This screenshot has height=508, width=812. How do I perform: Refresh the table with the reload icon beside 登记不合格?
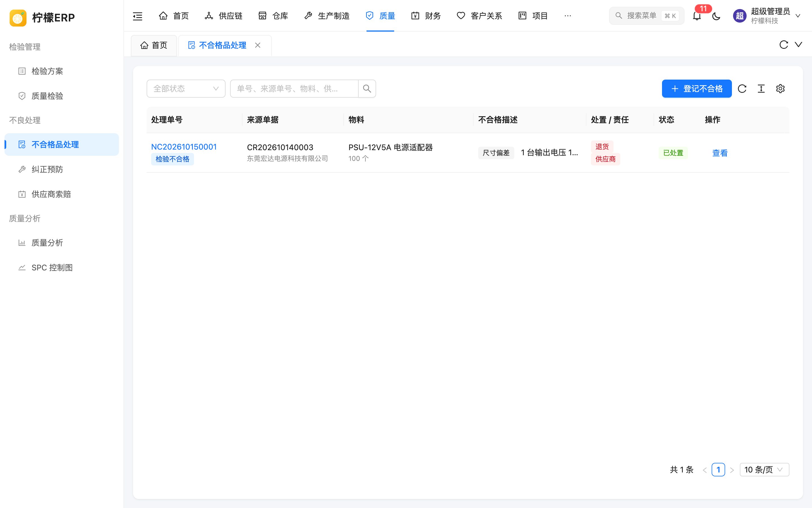(742, 89)
